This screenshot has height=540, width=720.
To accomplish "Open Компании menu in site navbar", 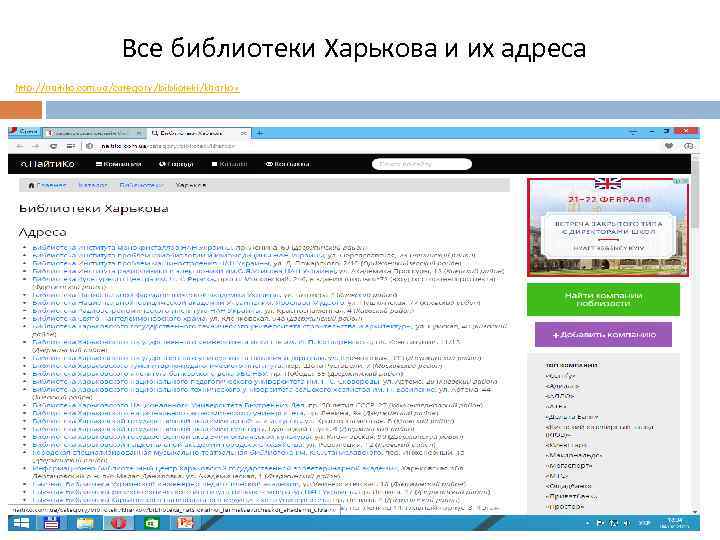I will (119, 164).
